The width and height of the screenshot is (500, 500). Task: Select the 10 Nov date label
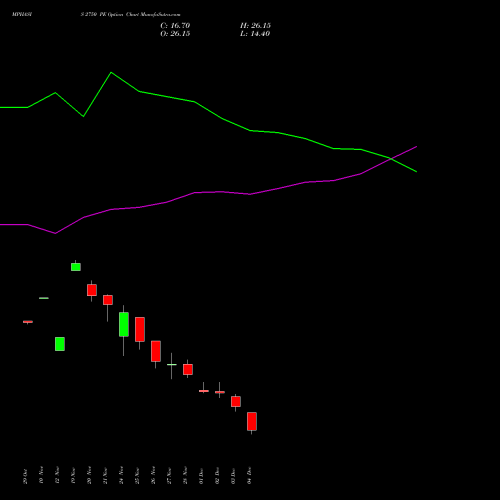[41, 475]
